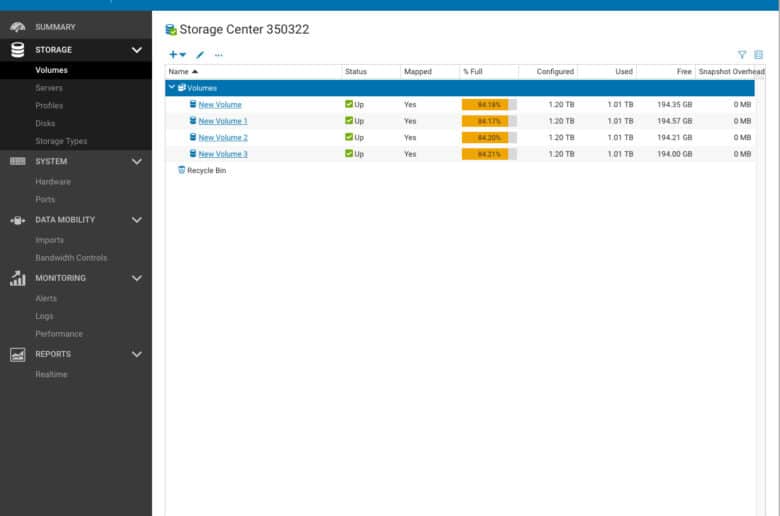Open the Summary dashboard icon
This screenshot has height=516, width=780.
[17, 27]
